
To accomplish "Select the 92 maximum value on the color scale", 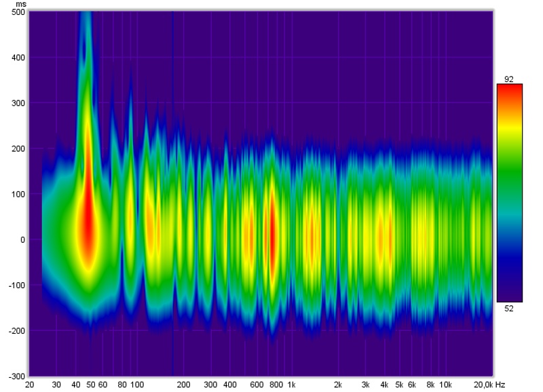I will pos(509,79).
